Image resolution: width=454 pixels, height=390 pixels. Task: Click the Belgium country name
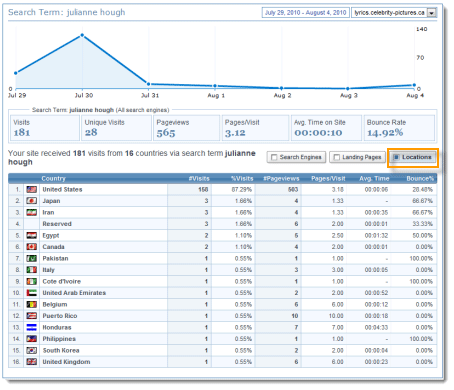[55, 305]
